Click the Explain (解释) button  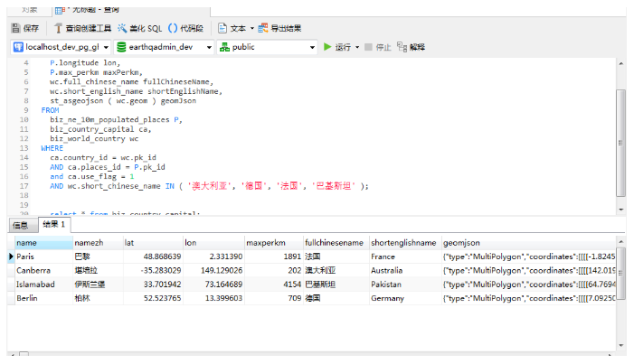(411, 47)
